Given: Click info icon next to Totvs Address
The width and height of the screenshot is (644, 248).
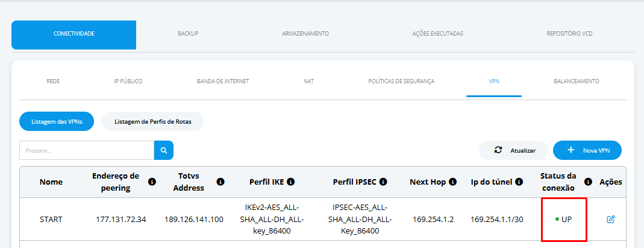Looking at the screenshot, I should pos(220,182).
